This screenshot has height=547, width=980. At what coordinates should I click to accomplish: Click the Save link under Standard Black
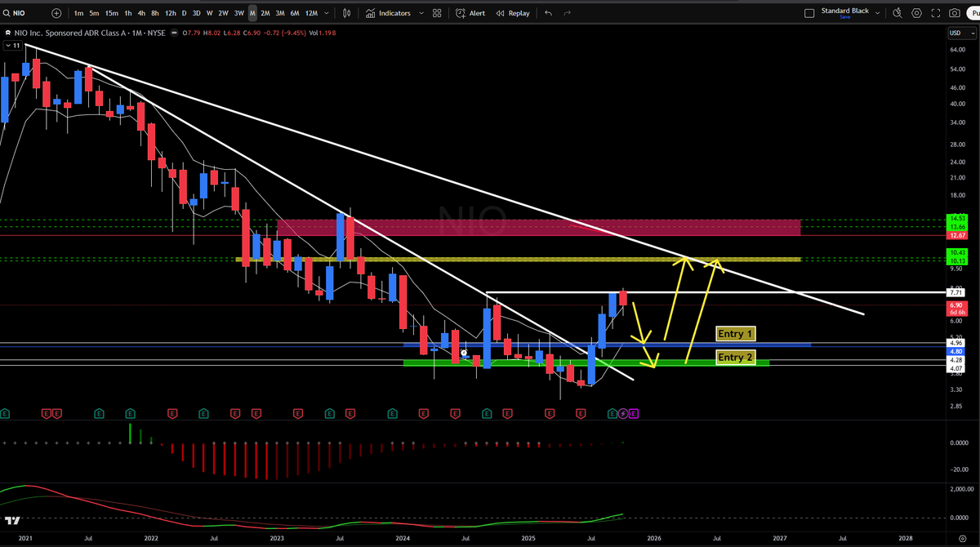(x=844, y=17)
